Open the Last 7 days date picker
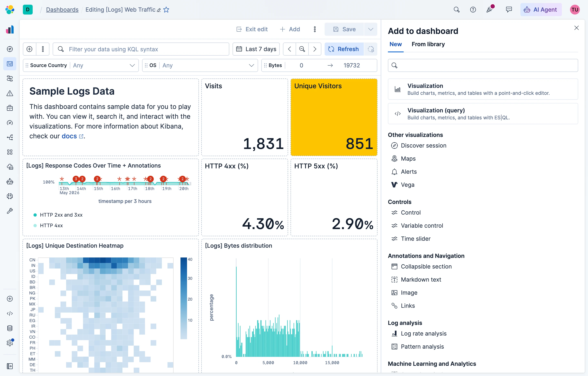588x376 pixels. point(256,49)
